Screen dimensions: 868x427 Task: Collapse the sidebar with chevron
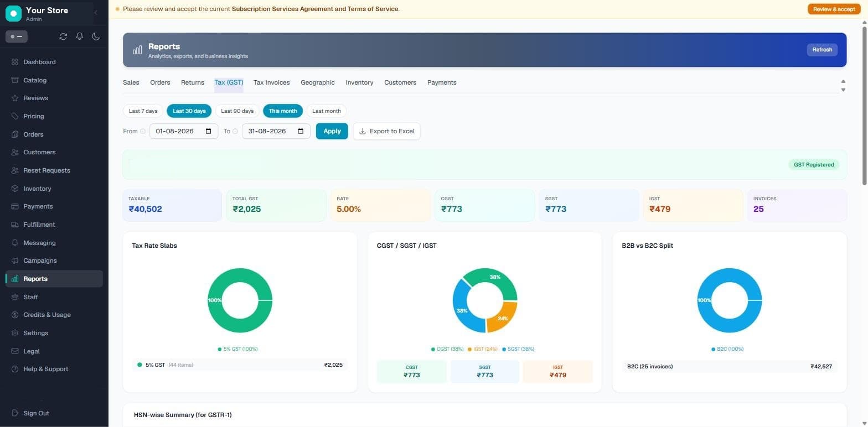click(x=96, y=12)
